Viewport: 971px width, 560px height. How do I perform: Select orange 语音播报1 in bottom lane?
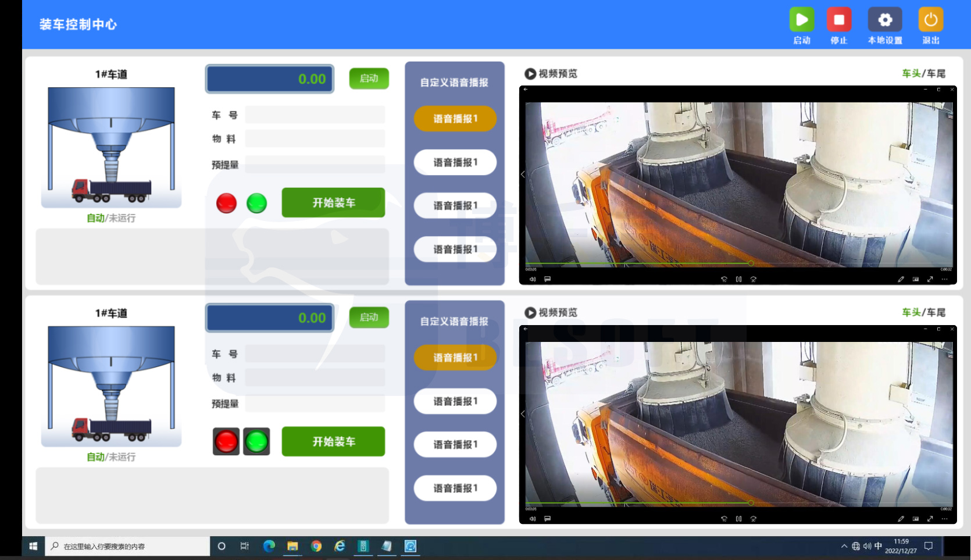coord(455,358)
